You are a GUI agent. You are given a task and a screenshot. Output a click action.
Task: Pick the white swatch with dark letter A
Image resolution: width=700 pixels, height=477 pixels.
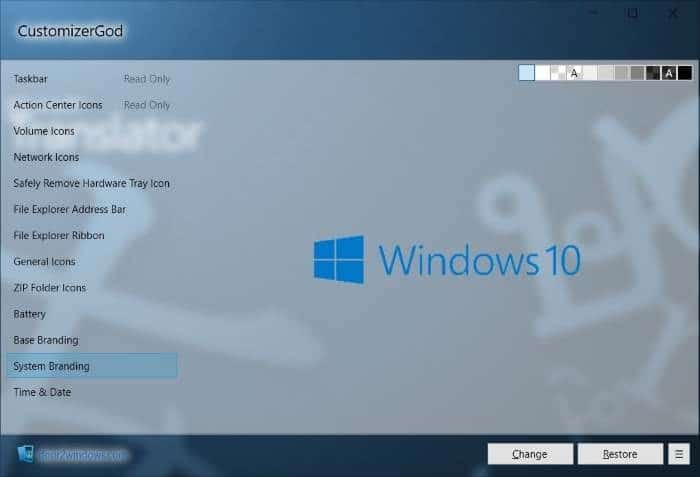coord(574,72)
